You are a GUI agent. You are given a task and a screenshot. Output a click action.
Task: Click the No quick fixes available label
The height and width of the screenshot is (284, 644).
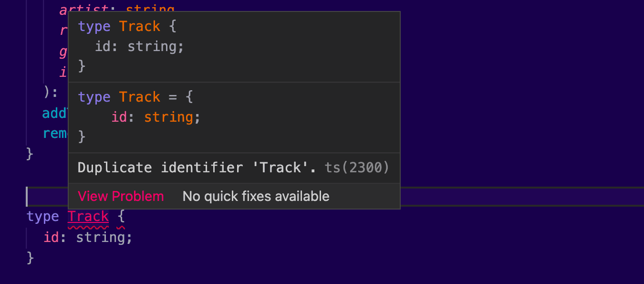point(256,196)
